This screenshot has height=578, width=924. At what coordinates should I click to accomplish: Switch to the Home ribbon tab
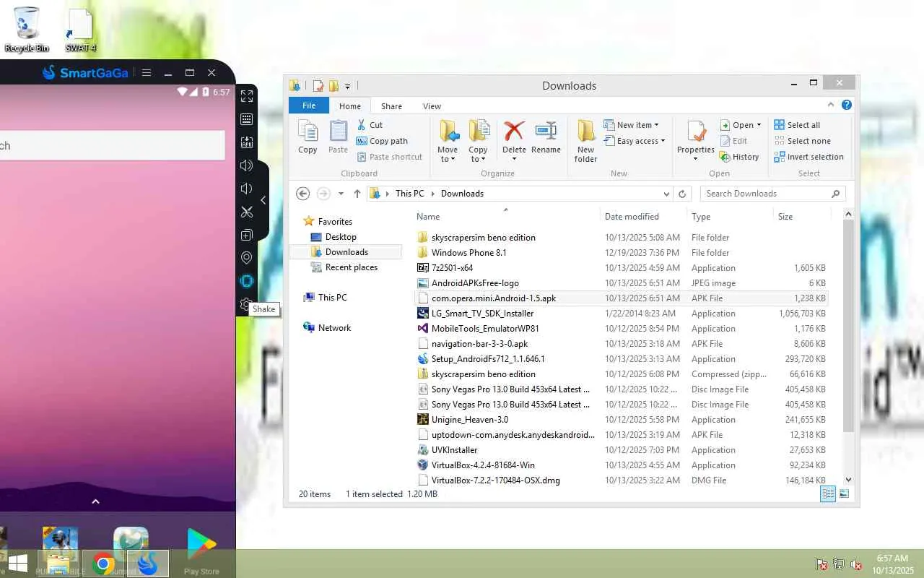pyautogui.click(x=350, y=106)
